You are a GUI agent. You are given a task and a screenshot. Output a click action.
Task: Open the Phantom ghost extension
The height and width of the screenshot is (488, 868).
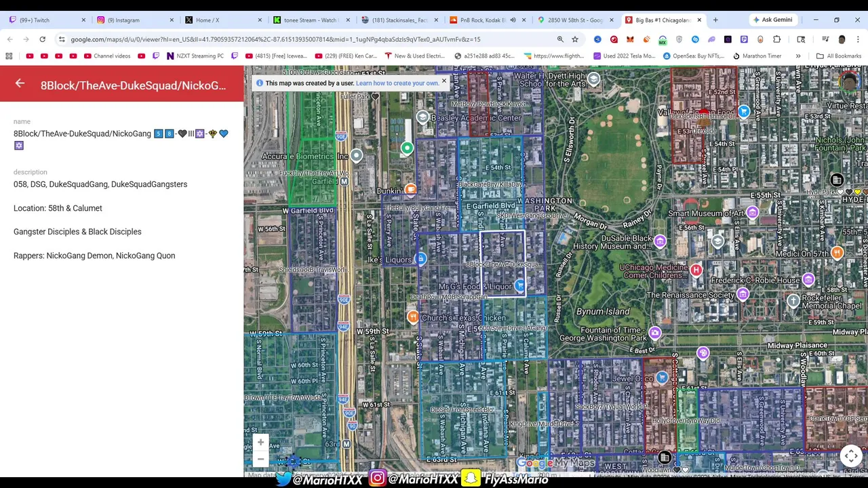point(711,39)
